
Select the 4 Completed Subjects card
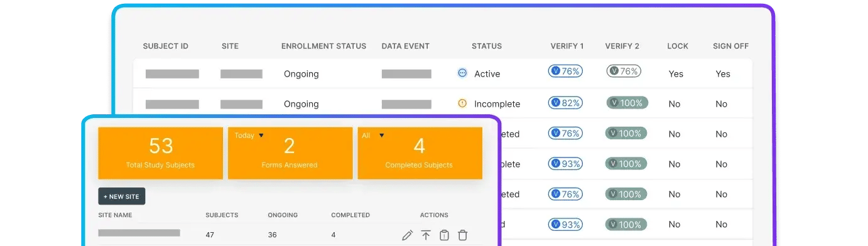click(x=420, y=153)
